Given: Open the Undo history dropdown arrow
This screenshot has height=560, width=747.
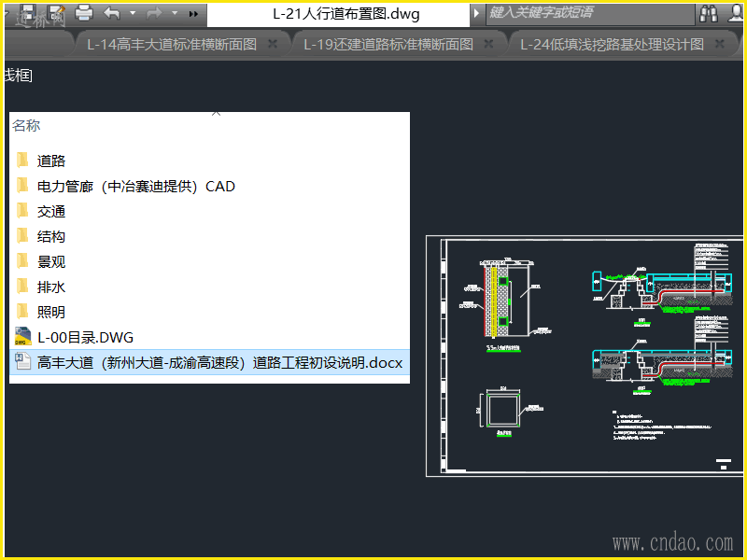Looking at the screenshot, I should point(133,13).
